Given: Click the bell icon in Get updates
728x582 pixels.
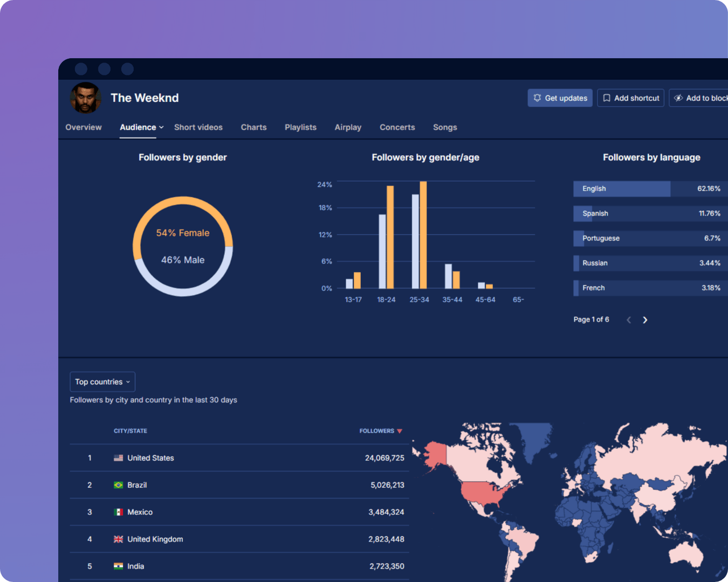Looking at the screenshot, I should [x=537, y=98].
